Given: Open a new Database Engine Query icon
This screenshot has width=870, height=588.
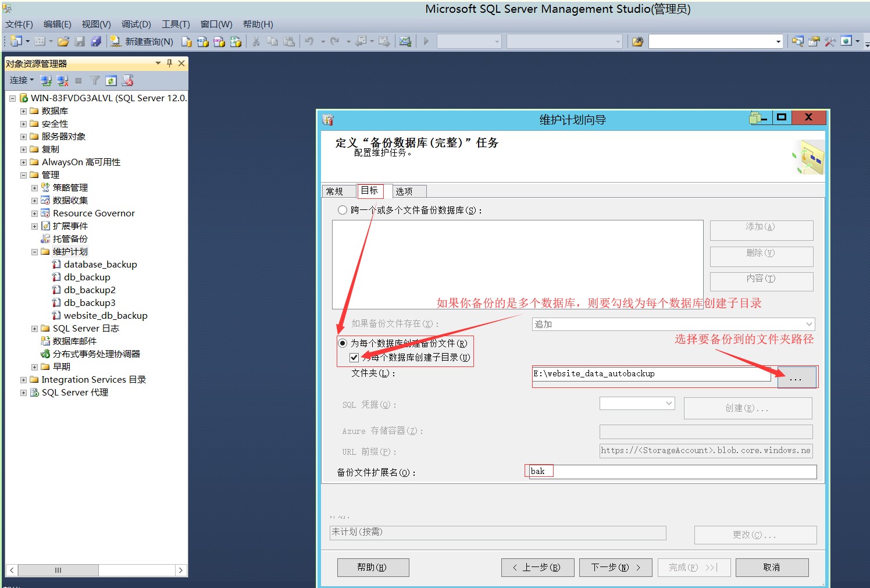Looking at the screenshot, I should (x=187, y=41).
